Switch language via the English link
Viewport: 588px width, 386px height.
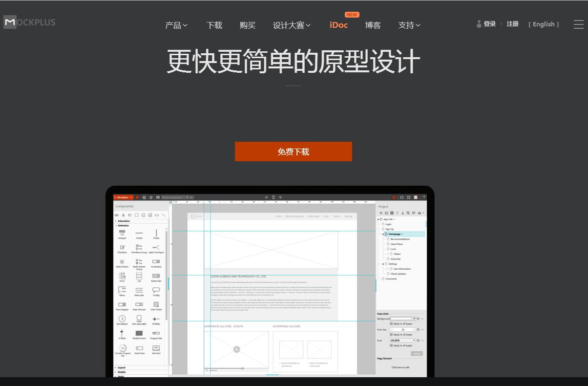click(544, 24)
